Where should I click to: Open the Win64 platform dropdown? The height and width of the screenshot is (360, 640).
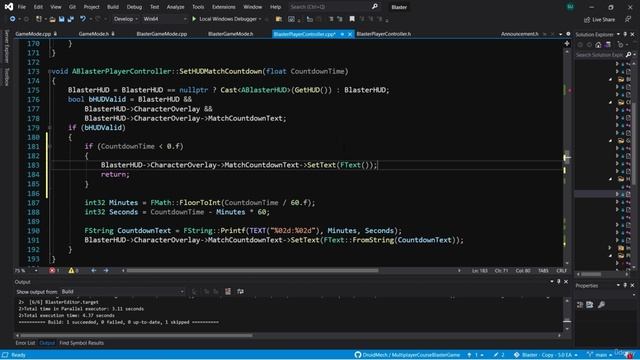164,19
